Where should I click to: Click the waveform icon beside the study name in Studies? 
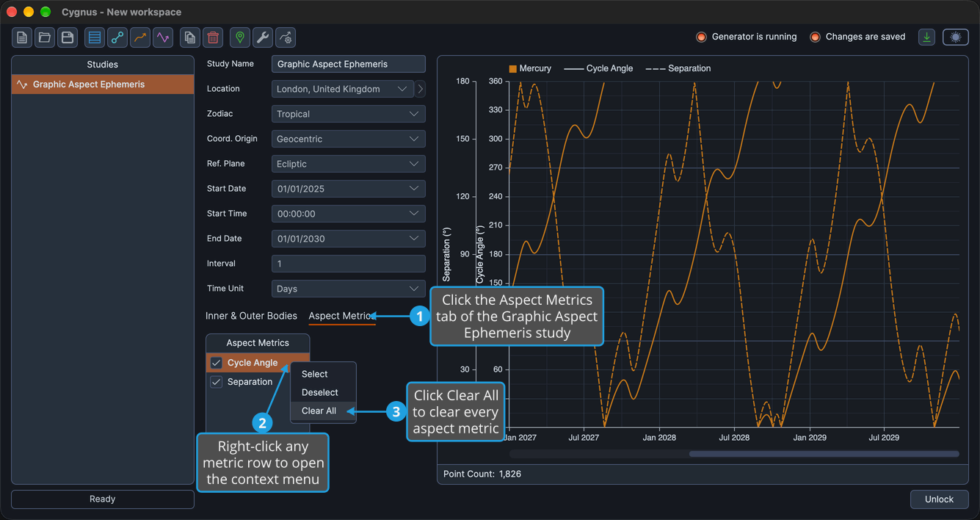[22, 84]
